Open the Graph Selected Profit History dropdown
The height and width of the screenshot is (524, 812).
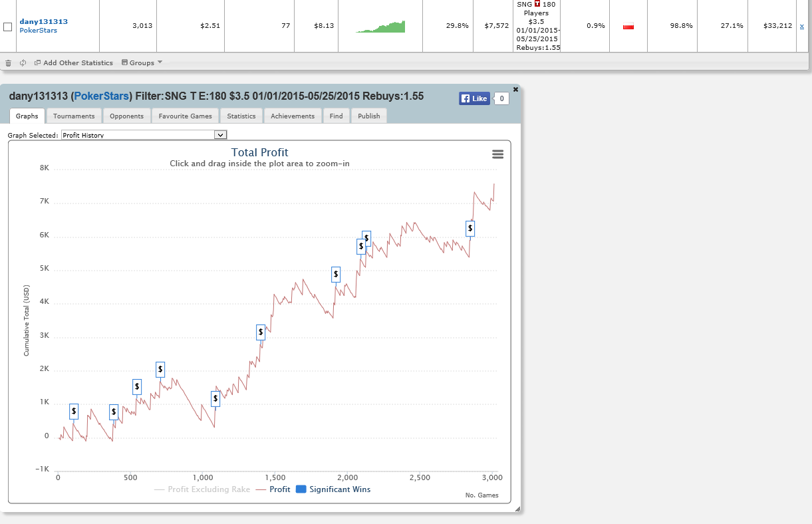(144, 135)
